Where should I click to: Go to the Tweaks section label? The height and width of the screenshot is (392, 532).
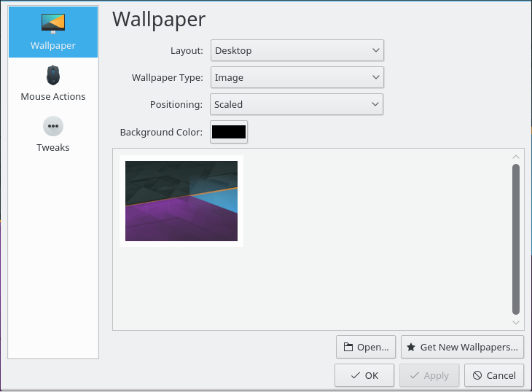[53, 147]
